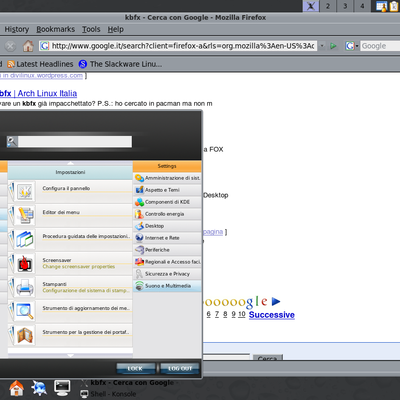Open the Stampanti printer icon

click(24, 287)
